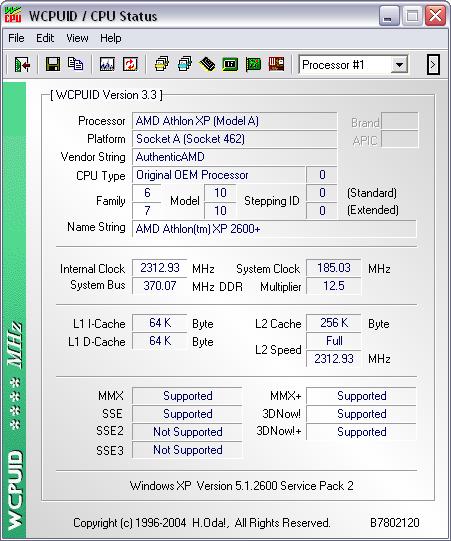Open the File menu

(x=16, y=38)
